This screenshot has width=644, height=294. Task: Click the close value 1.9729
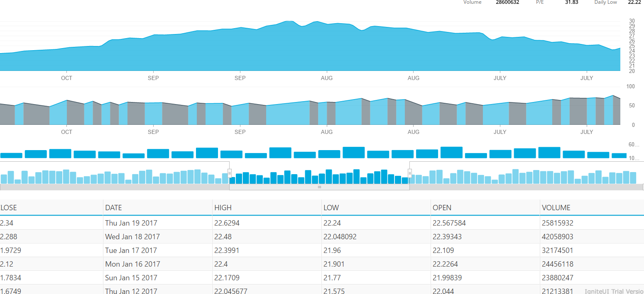[x=10, y=250]
